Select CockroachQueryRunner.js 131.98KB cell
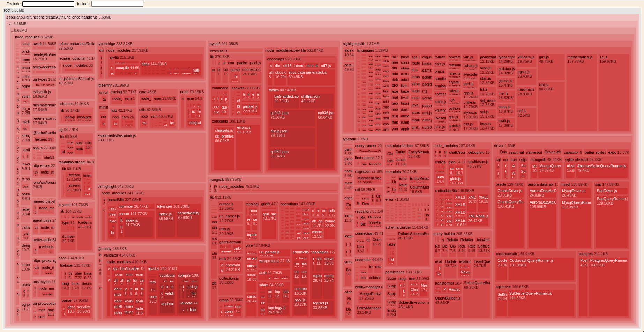Viewport: 644px width, 332px height. pyautogui.click(x=541, y=270)
